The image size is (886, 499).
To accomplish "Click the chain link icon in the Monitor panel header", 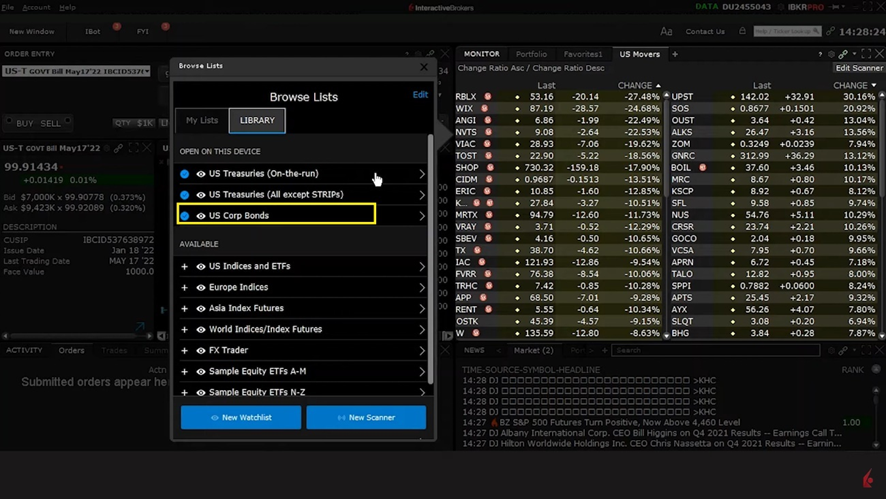I will pyautogui.click(x=843, y=54).
